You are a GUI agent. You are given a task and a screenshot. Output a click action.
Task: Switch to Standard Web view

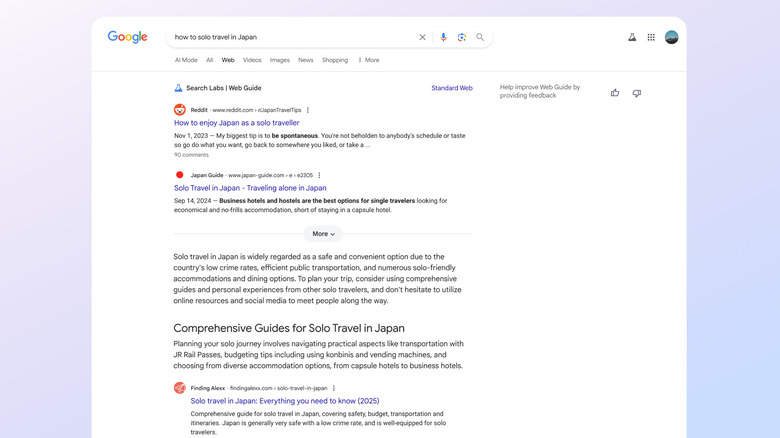point(452,88)
